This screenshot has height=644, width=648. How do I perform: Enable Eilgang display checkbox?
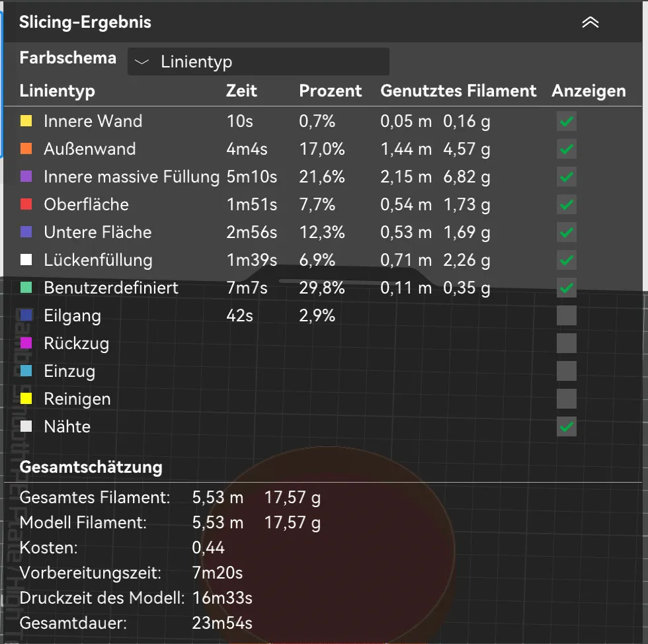coord(566,315)
